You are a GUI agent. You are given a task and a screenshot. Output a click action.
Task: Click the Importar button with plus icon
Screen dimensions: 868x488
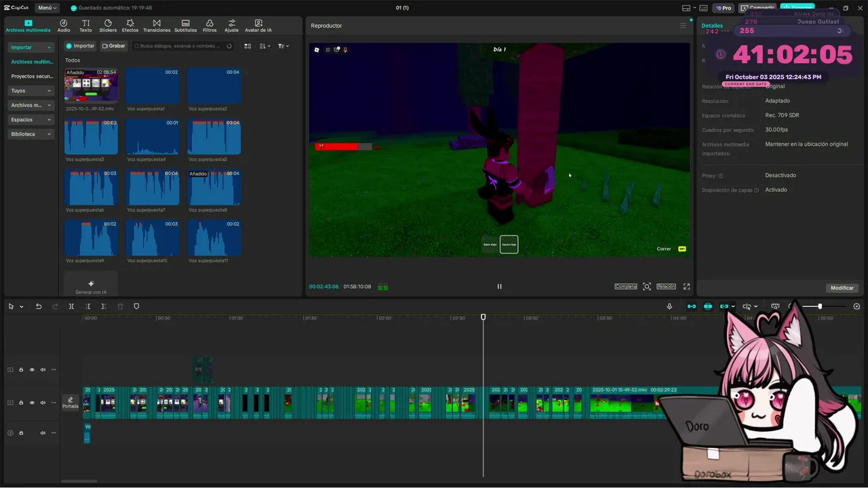coord(80,46)
